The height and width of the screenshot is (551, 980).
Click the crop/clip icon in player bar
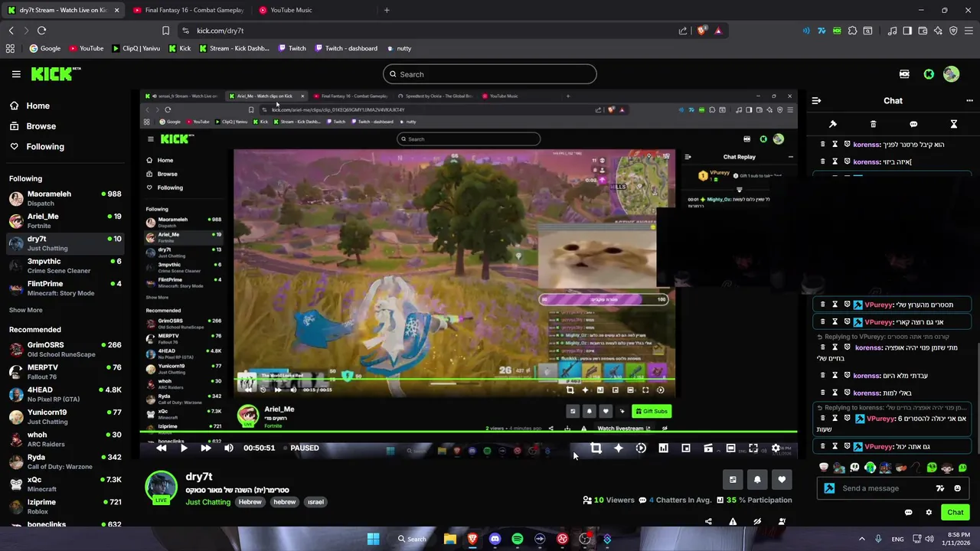pos(596,448)
